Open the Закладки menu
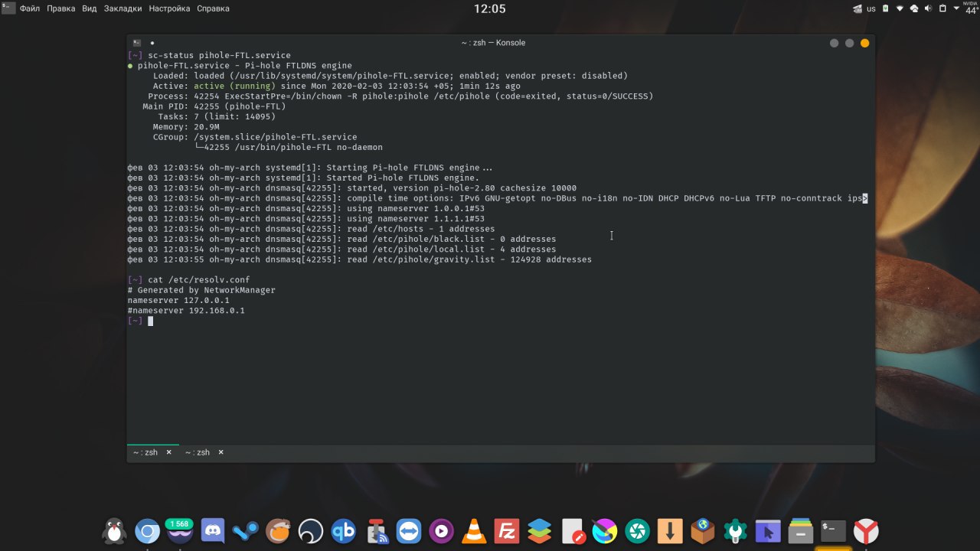Viewport: 980px width, 551px height. (x=122, y=8)
